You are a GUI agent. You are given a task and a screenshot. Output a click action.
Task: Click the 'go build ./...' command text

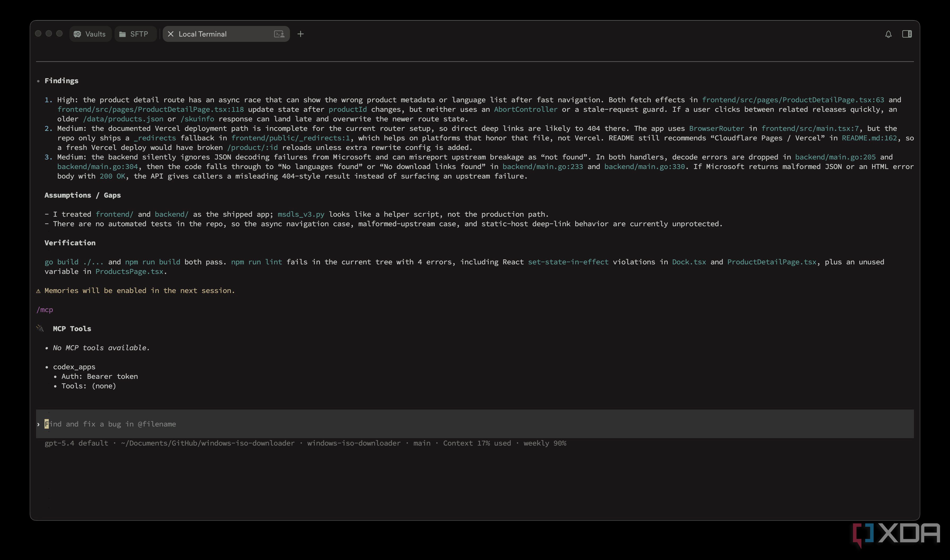pos(74,262)
